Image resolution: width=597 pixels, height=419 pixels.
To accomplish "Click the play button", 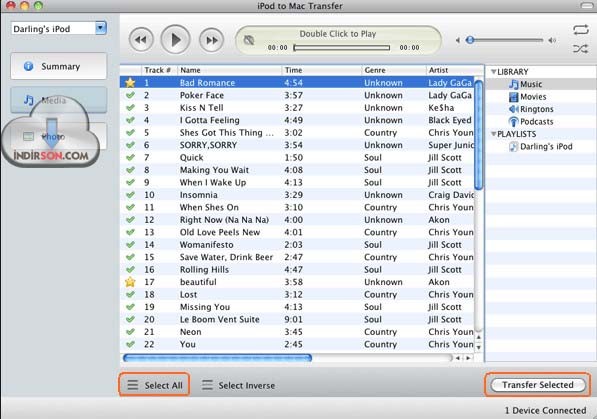I will point(175,40).
